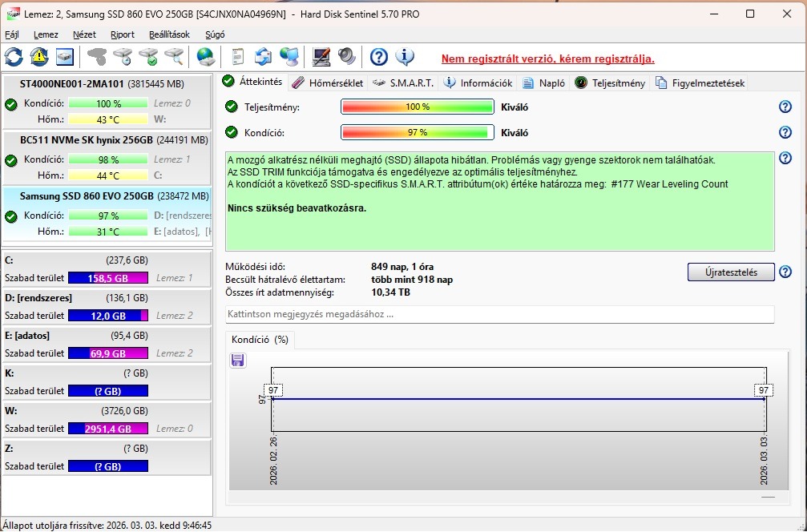Click the speaker sound toolbar icon
Viewport: 807px width, 532px height.
point(347,57)
